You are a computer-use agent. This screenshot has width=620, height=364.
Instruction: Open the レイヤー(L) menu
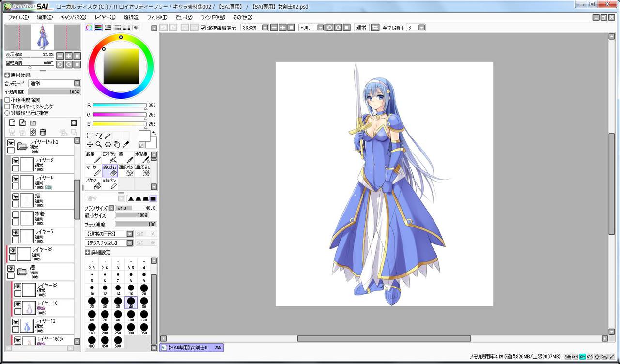tap(105, 17)
